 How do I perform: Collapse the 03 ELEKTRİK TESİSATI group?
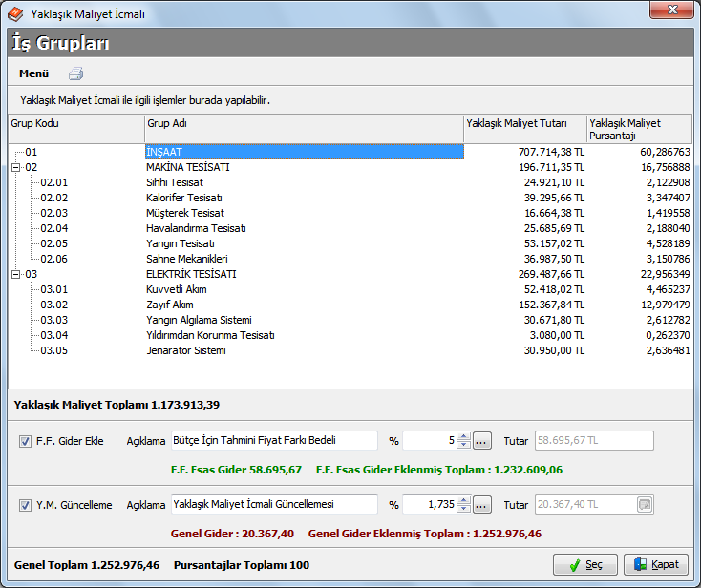point(16,274)
